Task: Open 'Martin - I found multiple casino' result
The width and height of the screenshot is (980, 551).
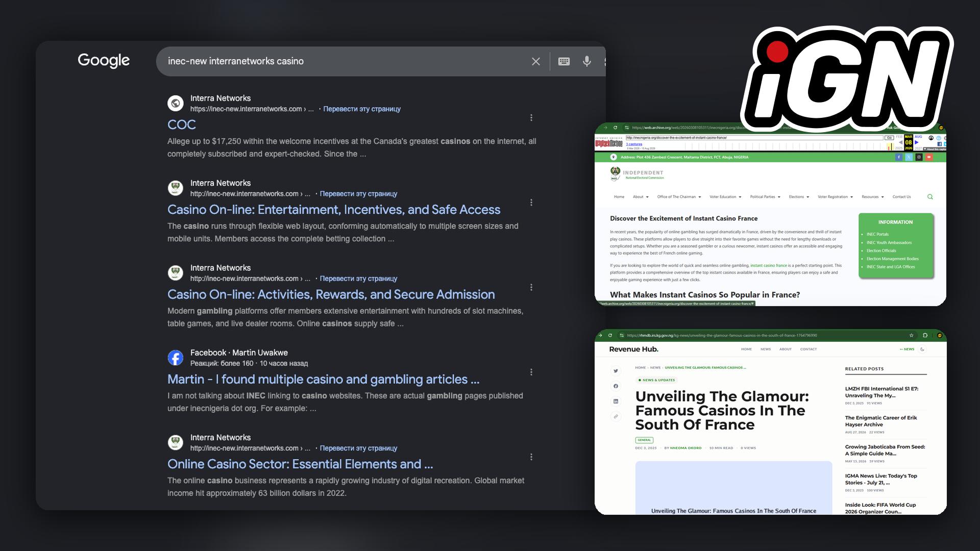Action: click(x=324, y=379)
